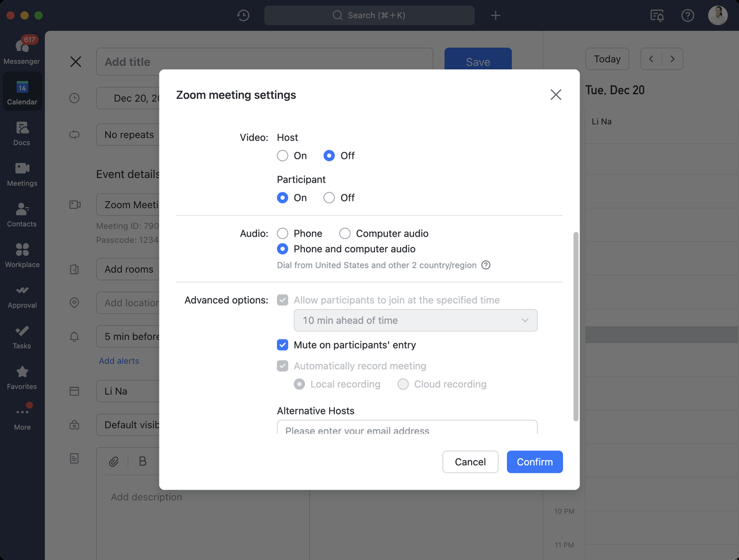The image size is (739, 560).
Task: Open the Workplace apps icon
Action: click(x=22, y=254)
